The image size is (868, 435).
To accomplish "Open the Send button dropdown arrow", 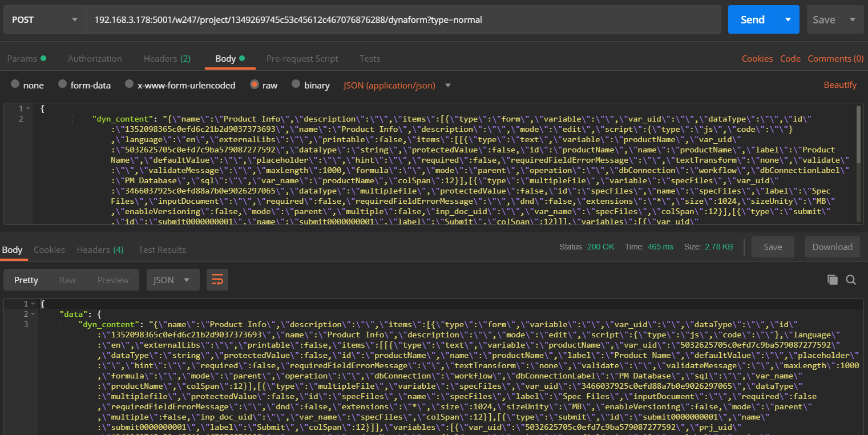I will click(x=788, y=19).
